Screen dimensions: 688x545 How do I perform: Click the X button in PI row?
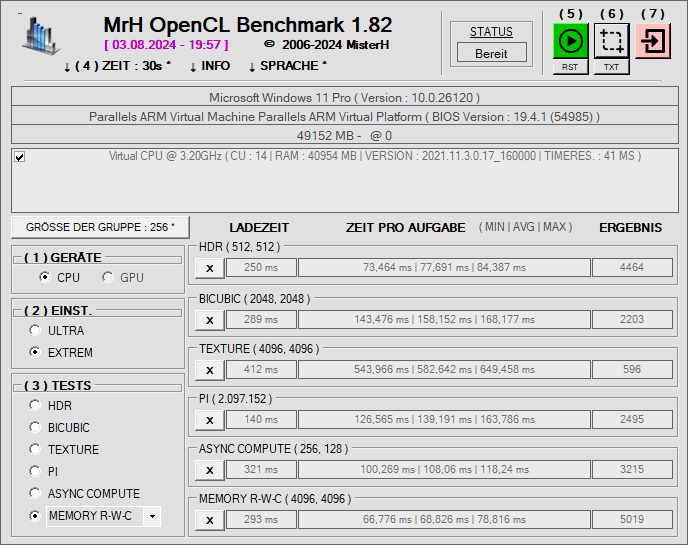pos(210,420)
